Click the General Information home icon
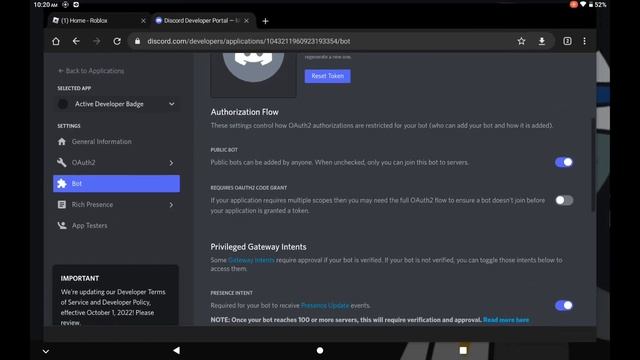Screen dimensions: 640x360 point(62,142)
